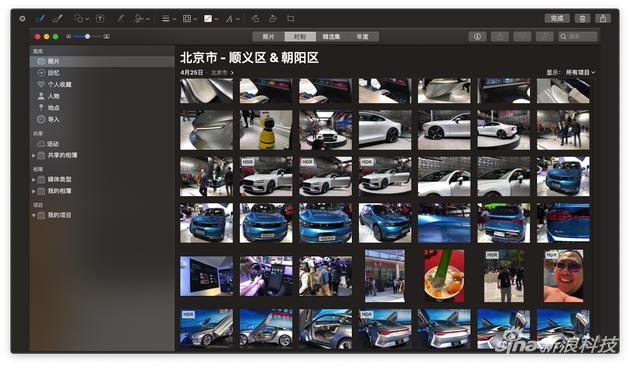Switch to the 年度 tab

point(363,37)
